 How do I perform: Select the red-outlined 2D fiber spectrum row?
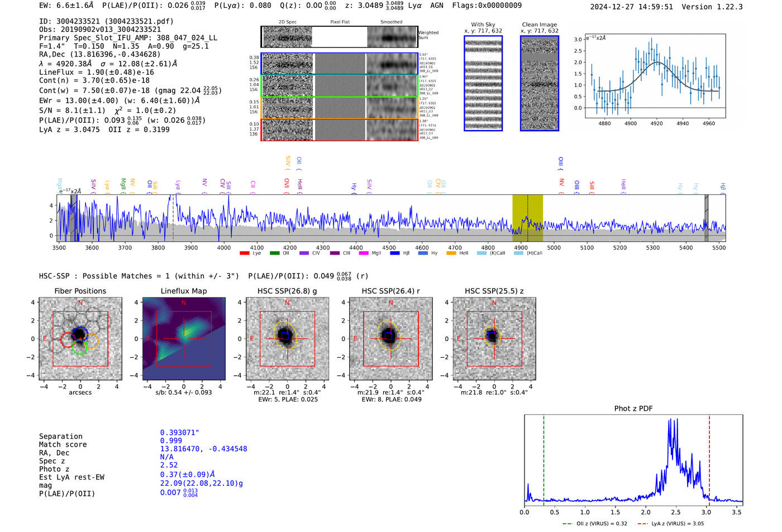[x=340, y=130]
